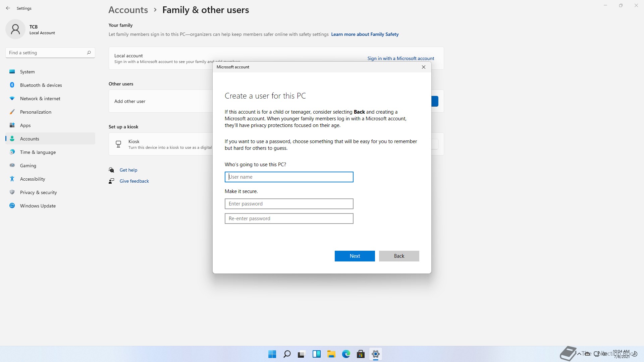This screenshot has width=644, height=362.
Task: Click the Get help headset icon
Action: click(x=111, y=170)
